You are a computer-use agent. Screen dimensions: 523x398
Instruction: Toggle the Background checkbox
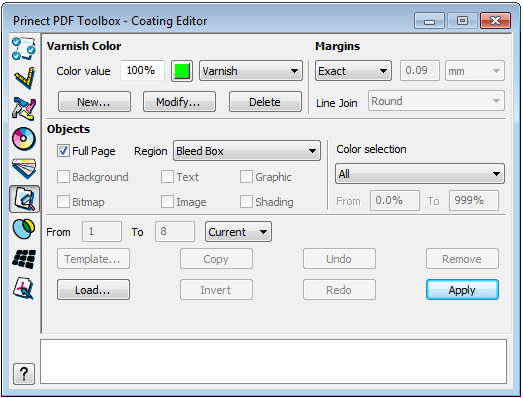(x=63, y=176)
